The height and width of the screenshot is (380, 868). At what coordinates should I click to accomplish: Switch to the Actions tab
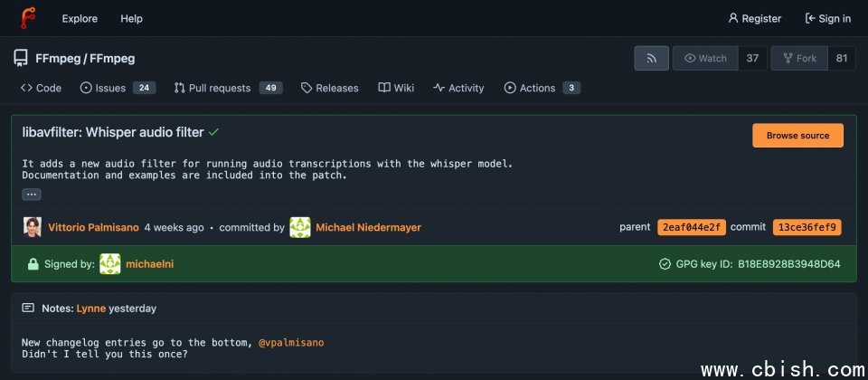[x=542, y=88]
